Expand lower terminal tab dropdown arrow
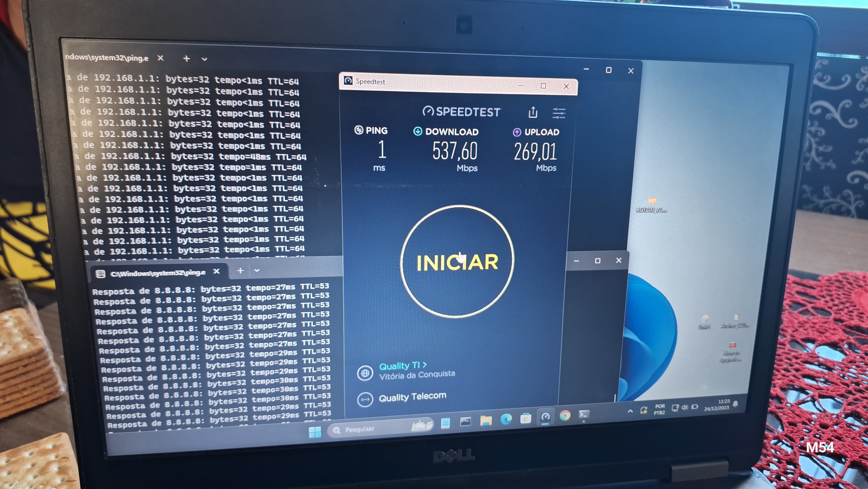 257,271
